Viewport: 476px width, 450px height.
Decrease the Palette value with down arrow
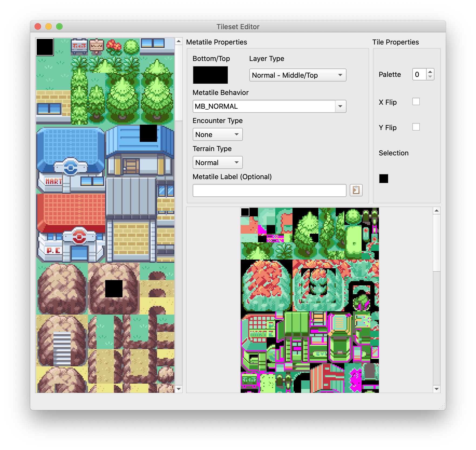tap(430, 77)
